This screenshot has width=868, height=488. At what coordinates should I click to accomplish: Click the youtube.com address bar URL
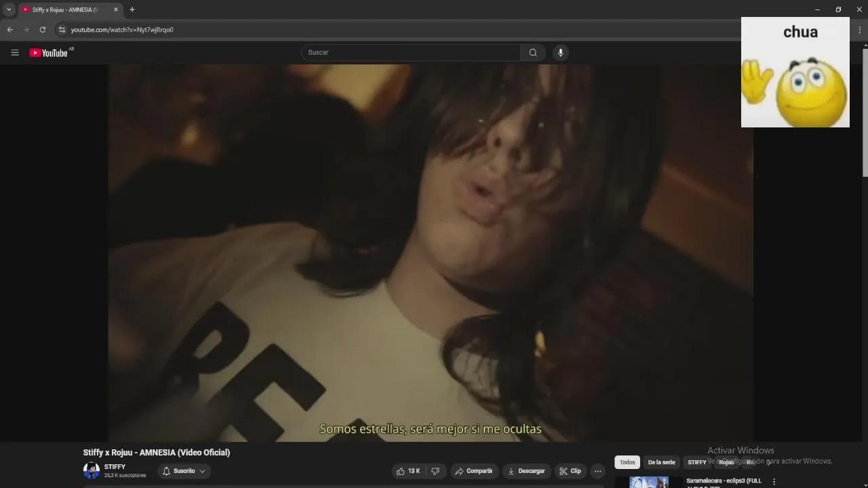122,30
